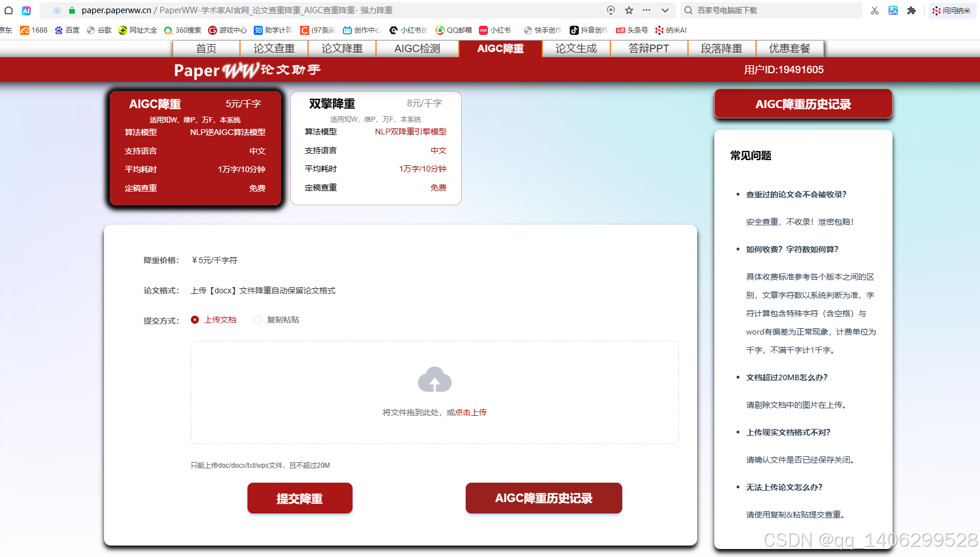980x557 pixels.
Task: Toggle the bookmark star for this page
Action: point(629,10)
